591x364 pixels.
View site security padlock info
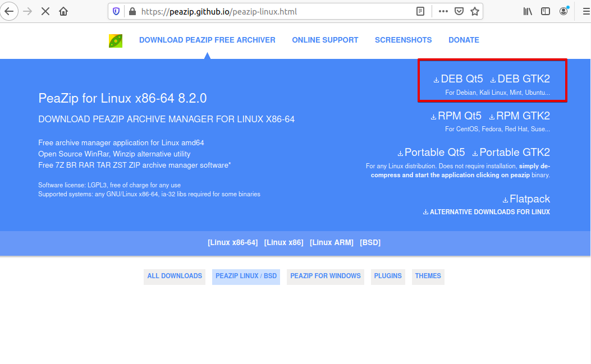pyautogui.click(x=132, y=11)
